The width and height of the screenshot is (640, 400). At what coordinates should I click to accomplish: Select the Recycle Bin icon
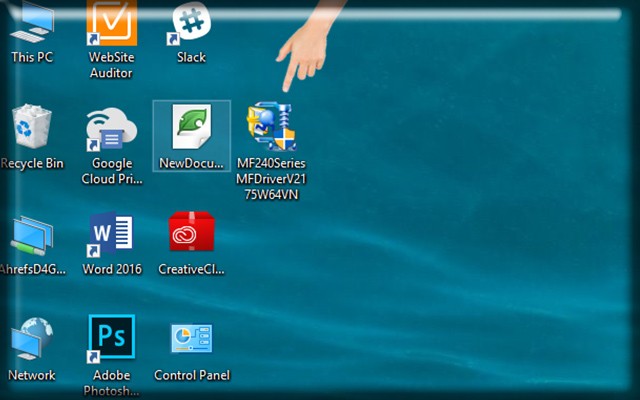[32, 126]
